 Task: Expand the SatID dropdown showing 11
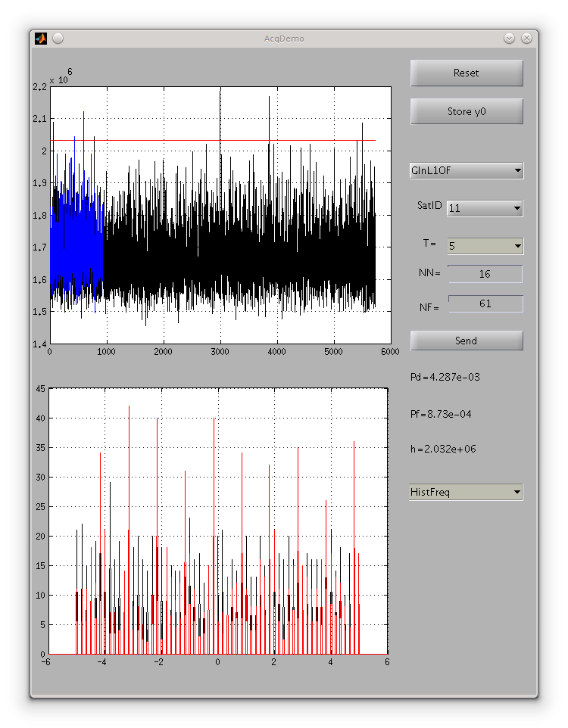click(x=485, y=208)
